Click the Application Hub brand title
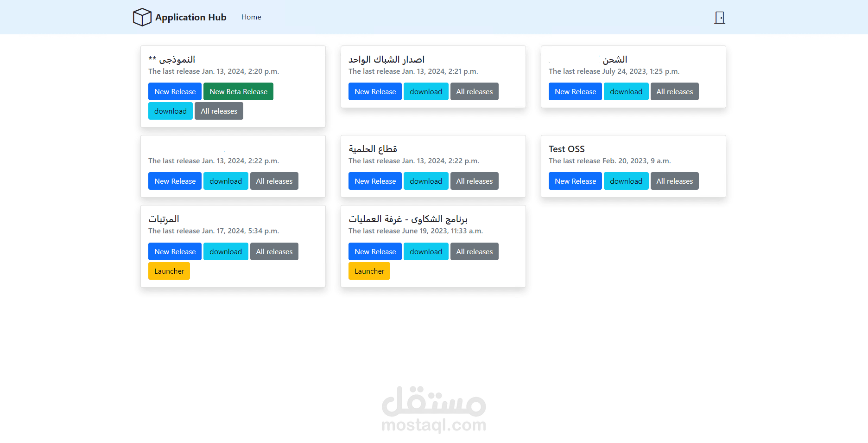 (191, 17)
